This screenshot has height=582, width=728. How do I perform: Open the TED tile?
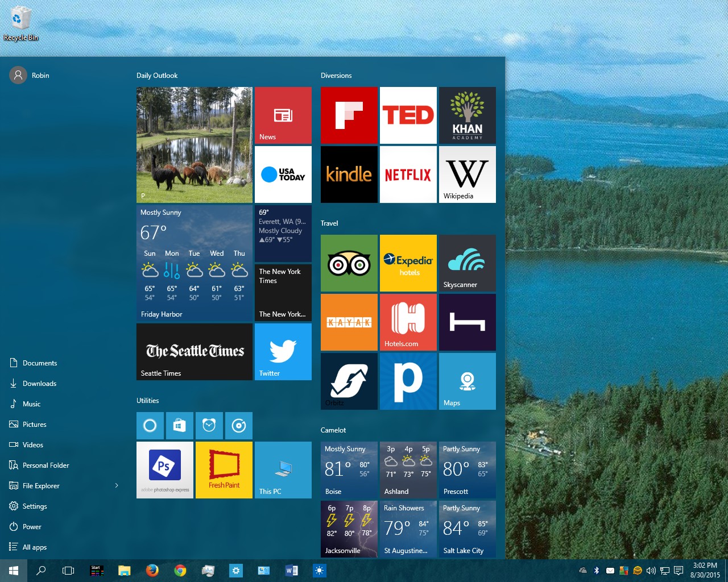pos(408,115)
